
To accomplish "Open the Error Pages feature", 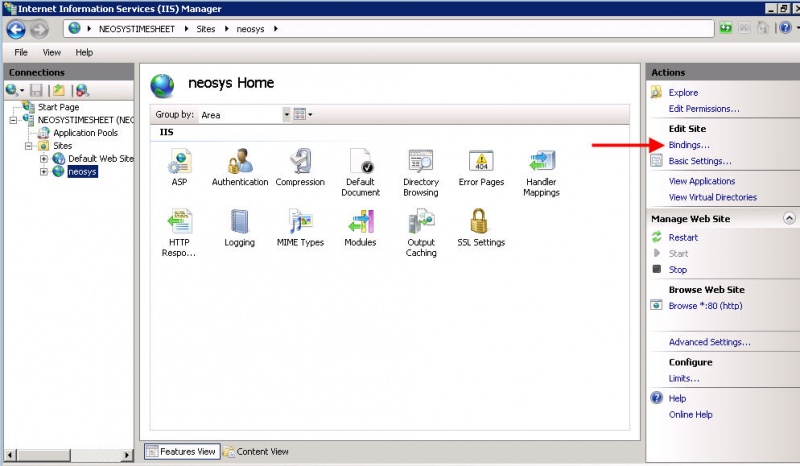I will (481, 167).
